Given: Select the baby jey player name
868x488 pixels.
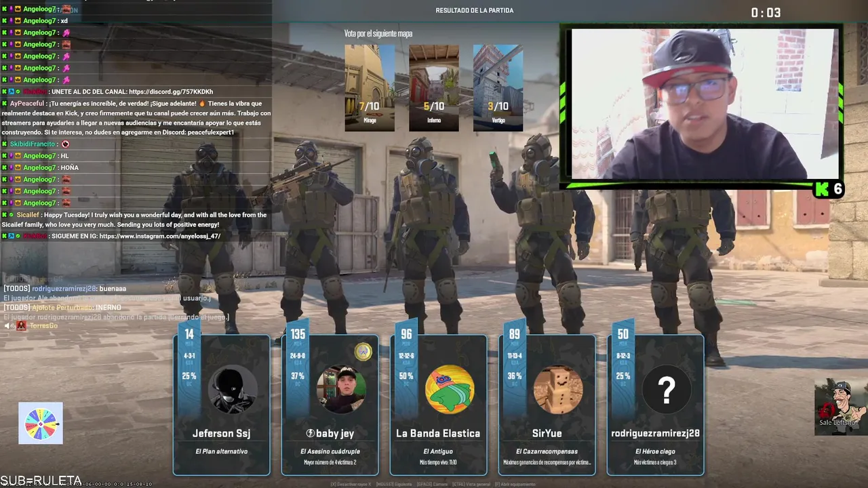Looking at the screenshot, I should [335, 433].
